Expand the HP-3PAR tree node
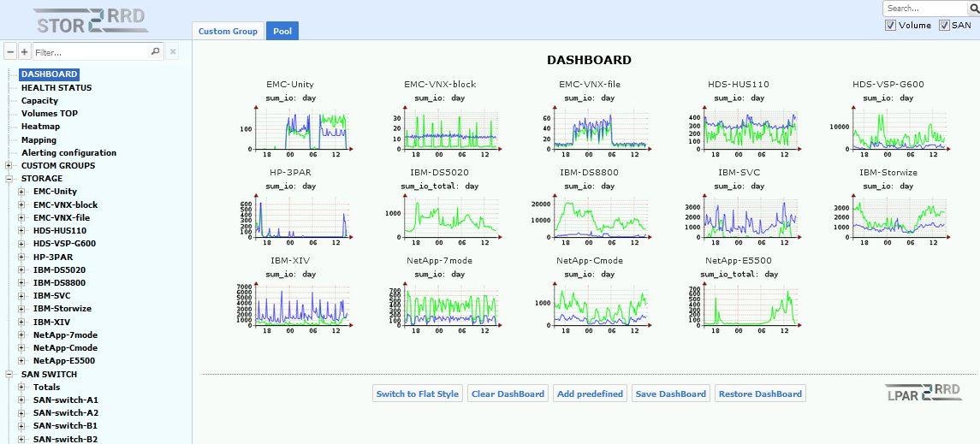 [x=21, y=257]
